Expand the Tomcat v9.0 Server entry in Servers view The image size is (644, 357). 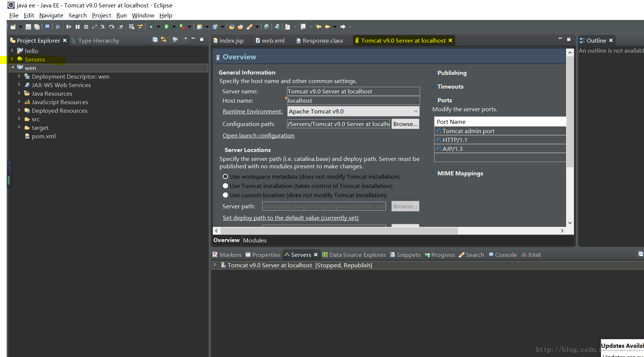pos(215,265)
